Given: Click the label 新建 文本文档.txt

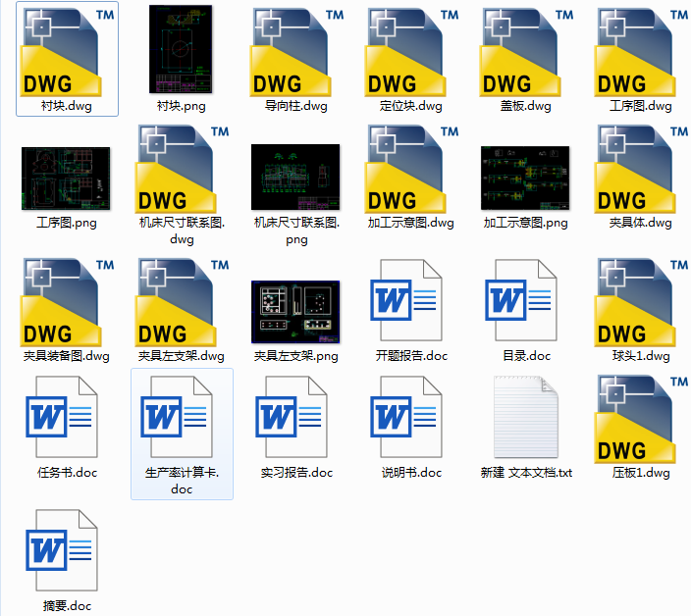Looking at the screenshot, I should pyautogui.click(x=526, y=473).
